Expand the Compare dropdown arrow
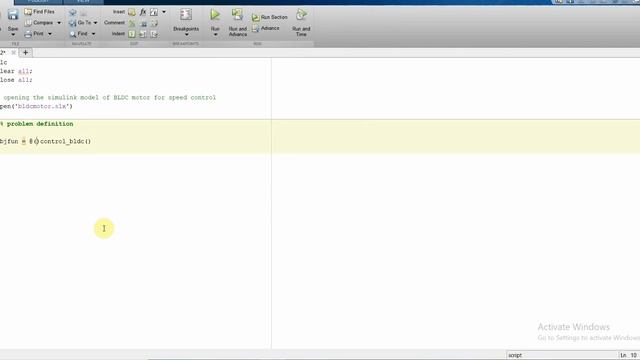The height and width of the screenshot is (360, 640). (x=59, y=23)
